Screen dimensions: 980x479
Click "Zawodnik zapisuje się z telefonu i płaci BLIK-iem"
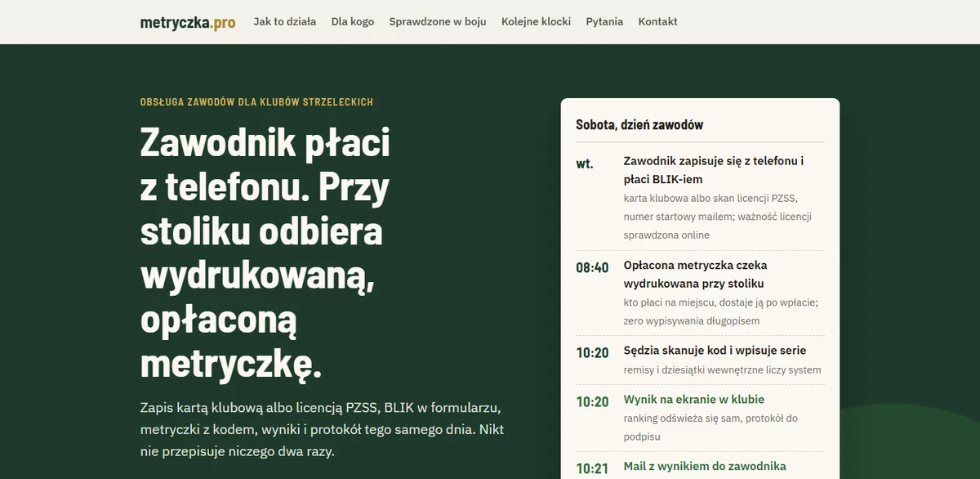[x=714, y=170]
